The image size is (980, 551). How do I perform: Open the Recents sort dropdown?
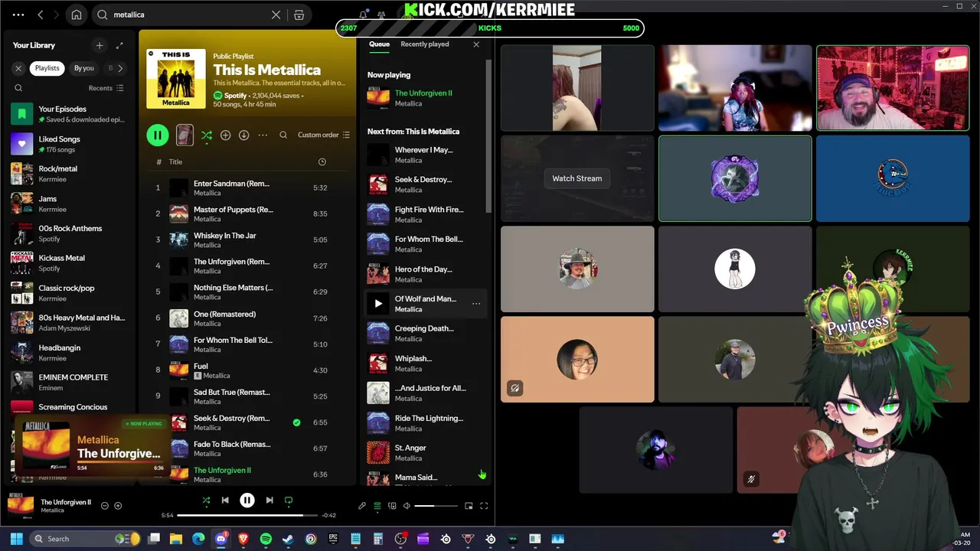point(106,88)
